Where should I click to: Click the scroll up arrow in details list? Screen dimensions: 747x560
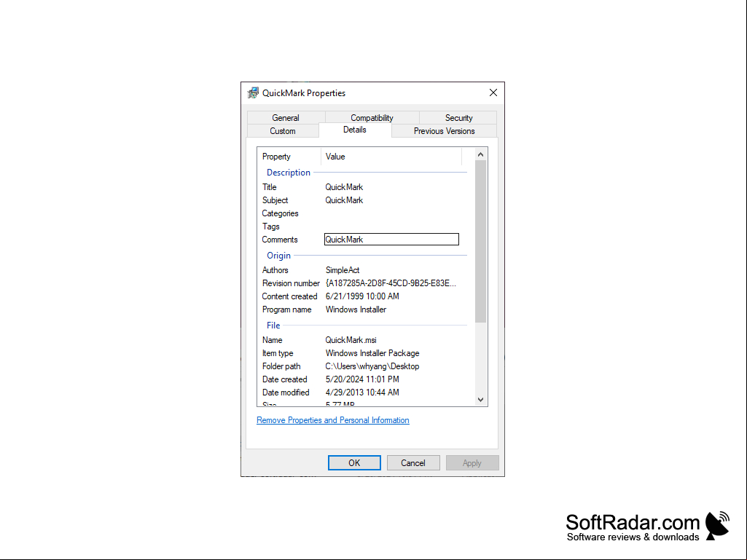click(x=481, y=154)
